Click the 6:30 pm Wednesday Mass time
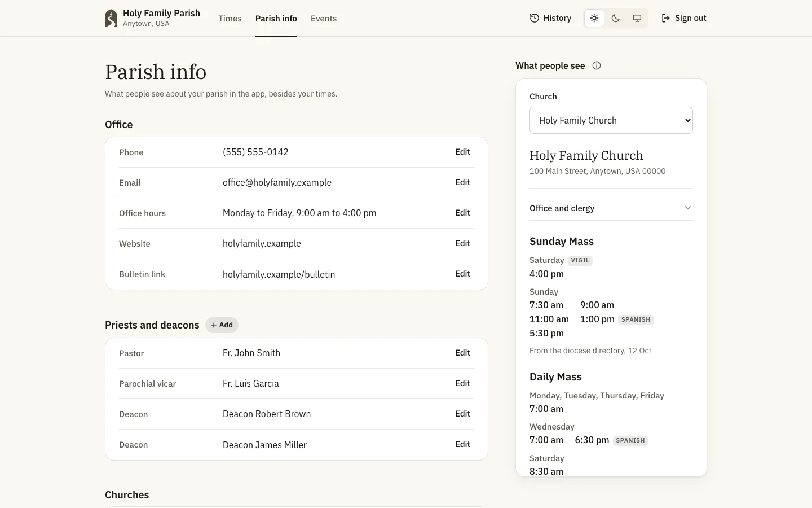 (x=592, y=440)
